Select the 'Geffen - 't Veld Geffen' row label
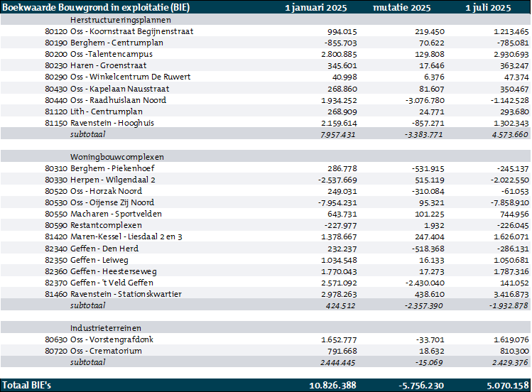Screen dimensions: 532x392 (112, 283)
